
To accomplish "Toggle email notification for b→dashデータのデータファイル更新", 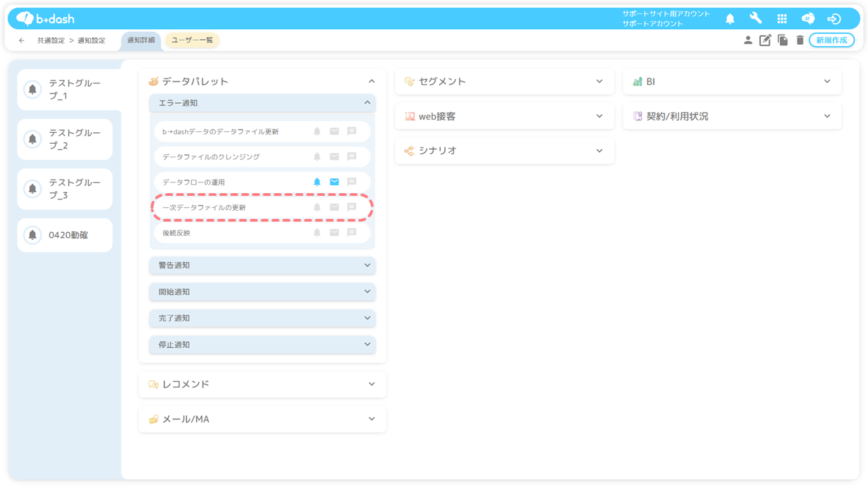I will pyautogui.click(x=334, y=131).
